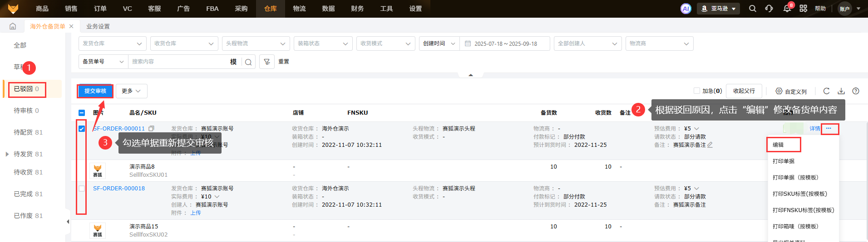868x242 pixels.
Task: Close the 海外仓备货单 tab
Action: pyautogui.click(x=71, y=26)
